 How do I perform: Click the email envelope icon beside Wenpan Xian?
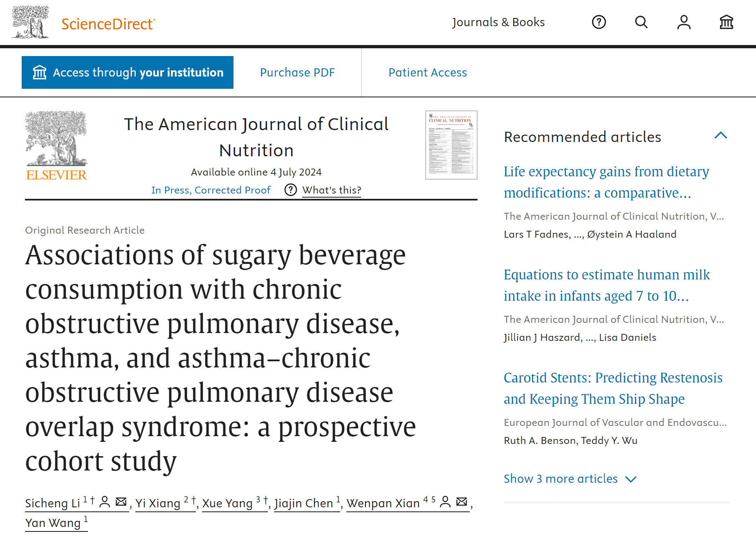click(462, 502)
